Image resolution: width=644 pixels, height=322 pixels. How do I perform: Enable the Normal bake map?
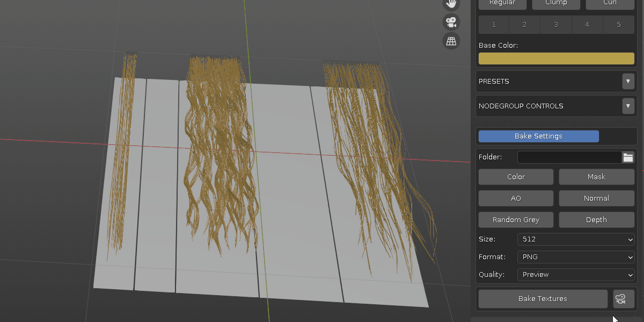click(x=596, y=198)
